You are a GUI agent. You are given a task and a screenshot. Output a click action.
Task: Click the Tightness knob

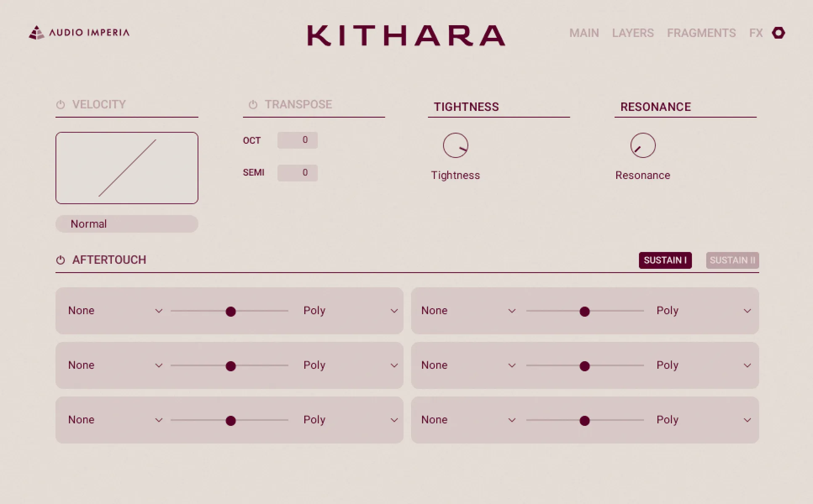(x=456, y=145)
